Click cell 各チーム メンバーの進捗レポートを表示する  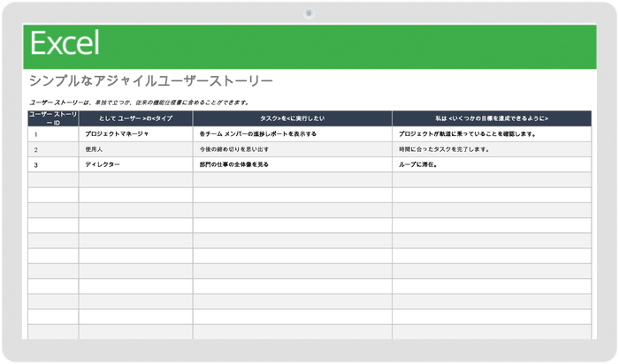(293, 134)
